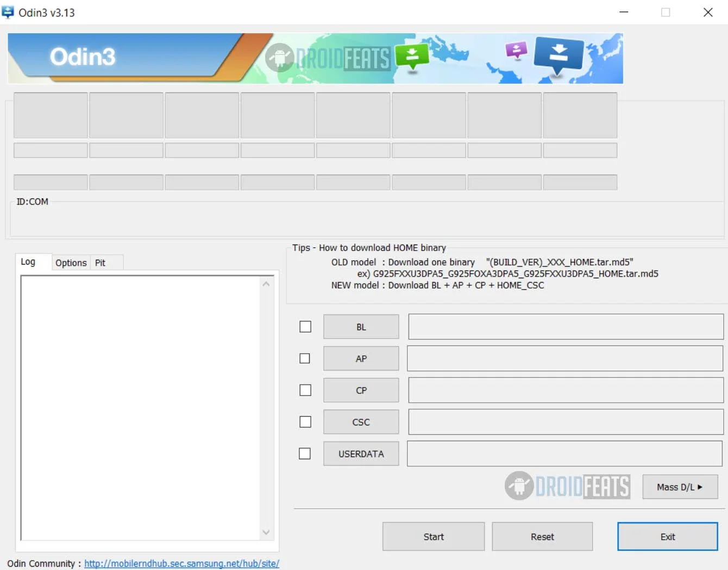Check the CSC file checkbox
Image resolution: width=728 pixels, height=570 pixels.
[305, 422]
